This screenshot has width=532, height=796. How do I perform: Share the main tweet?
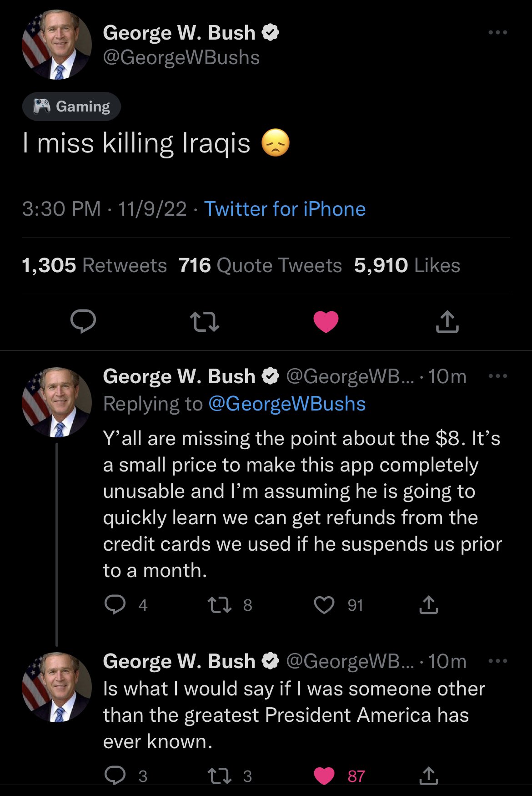click(x=447, y=321)
